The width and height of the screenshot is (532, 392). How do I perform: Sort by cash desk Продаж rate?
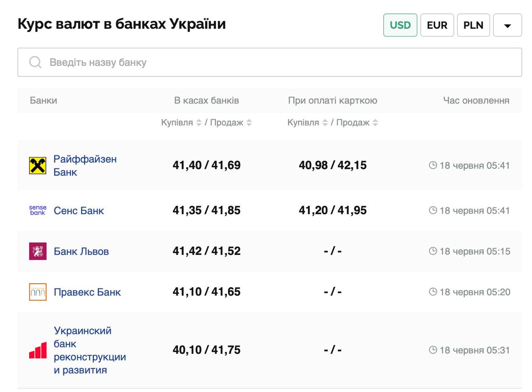(249, 123)
